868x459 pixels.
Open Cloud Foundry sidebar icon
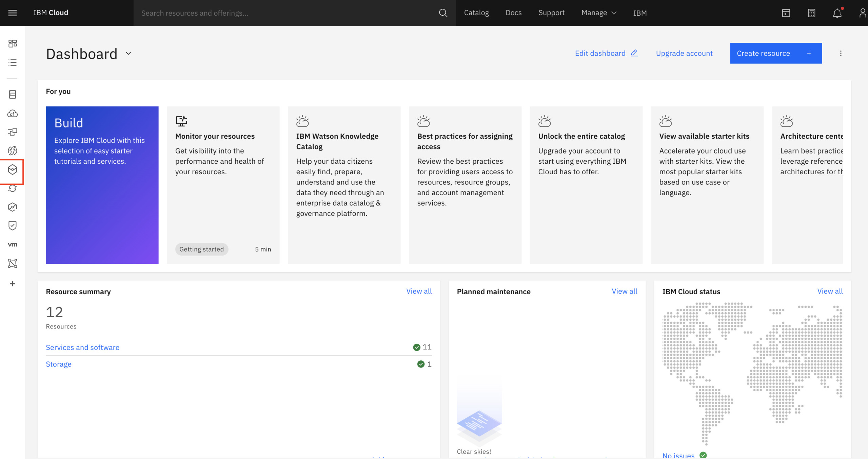(13, 114)
